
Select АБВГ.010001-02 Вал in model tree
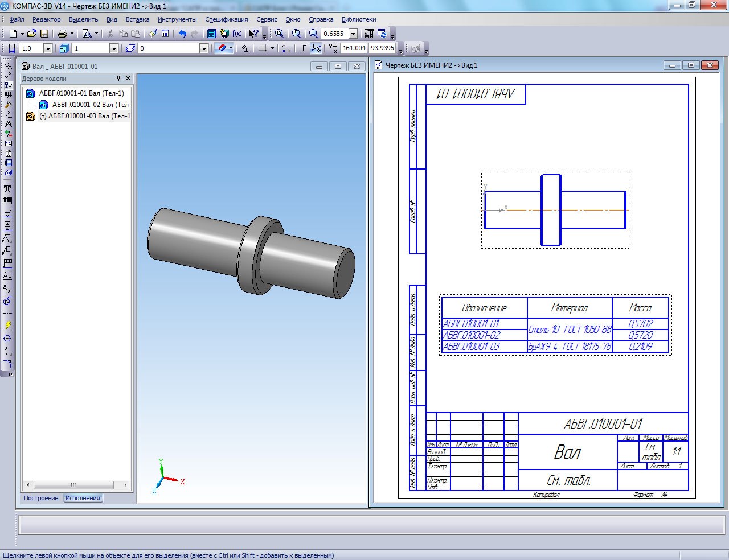91,105
